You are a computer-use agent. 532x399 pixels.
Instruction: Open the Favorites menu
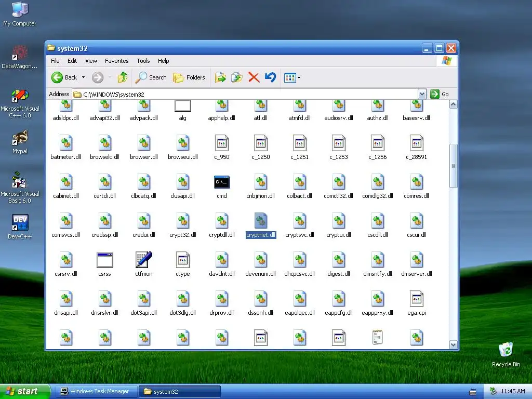[x=117, y=61]
